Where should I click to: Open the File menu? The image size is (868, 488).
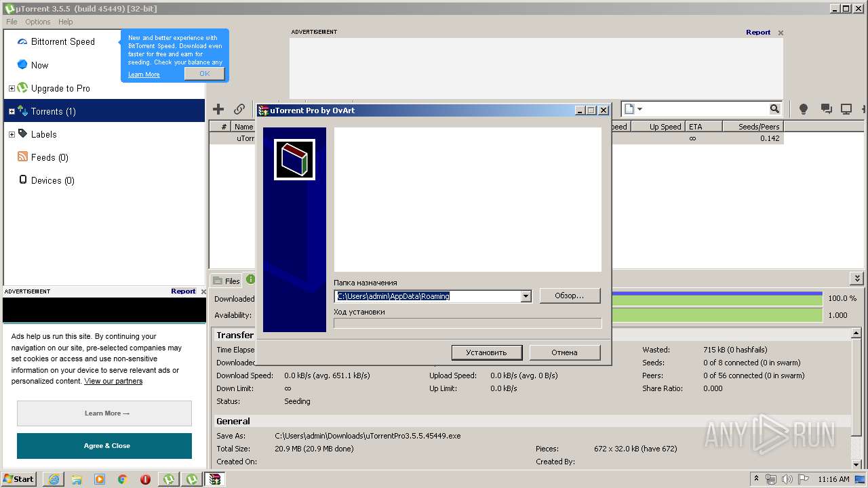[x=12, y=22]
